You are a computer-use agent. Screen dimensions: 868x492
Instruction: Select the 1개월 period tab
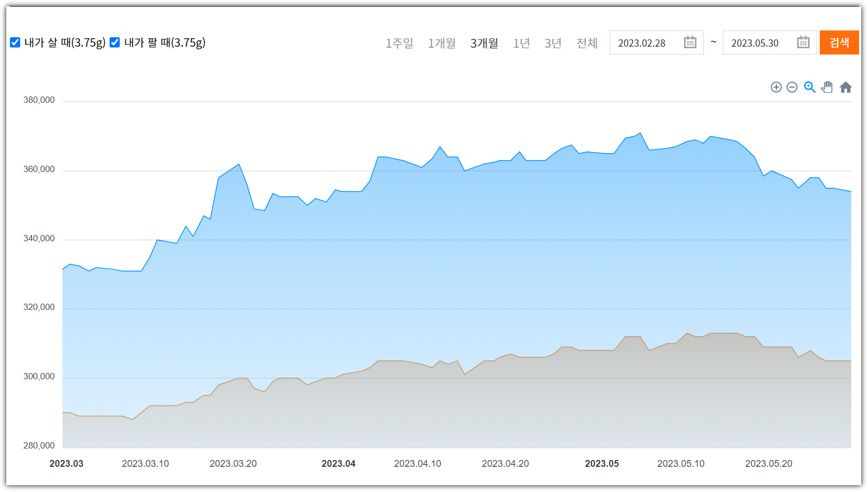click(442, 43)
